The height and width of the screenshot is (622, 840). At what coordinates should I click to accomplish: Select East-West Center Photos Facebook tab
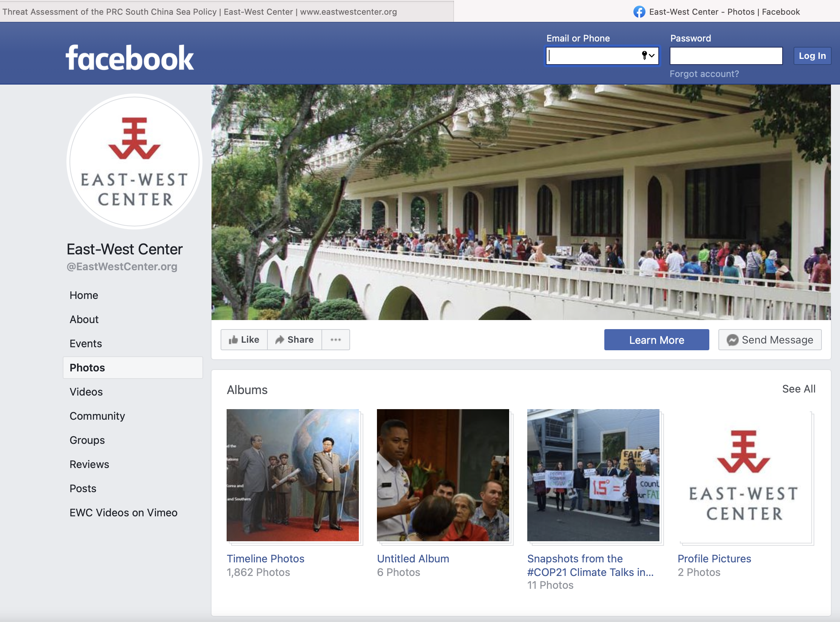click(716, 12)
